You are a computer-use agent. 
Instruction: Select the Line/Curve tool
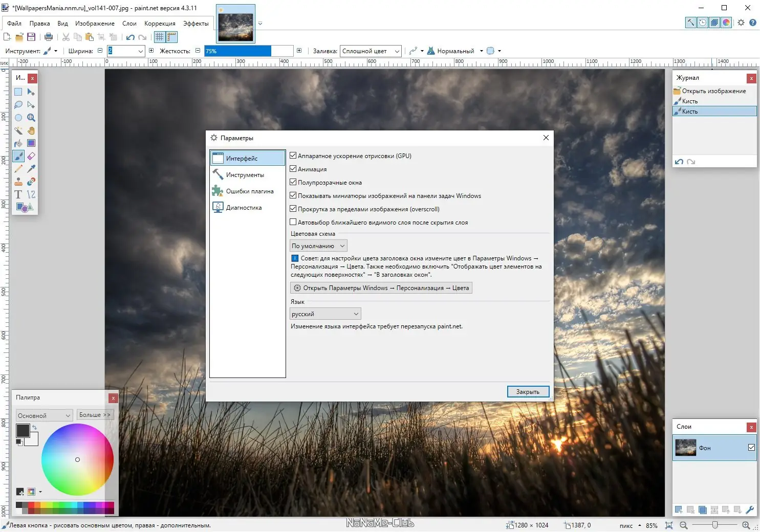(31, 194)
